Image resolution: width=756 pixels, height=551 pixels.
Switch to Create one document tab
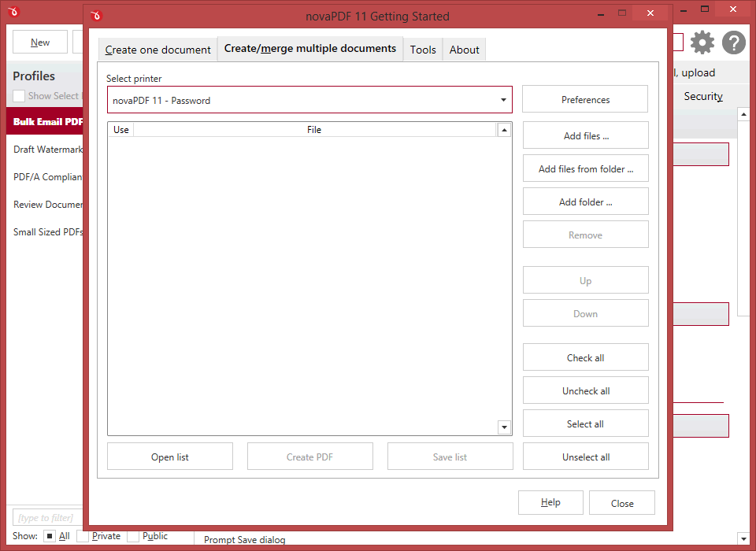pyautogui.click(x=157, y=50)
